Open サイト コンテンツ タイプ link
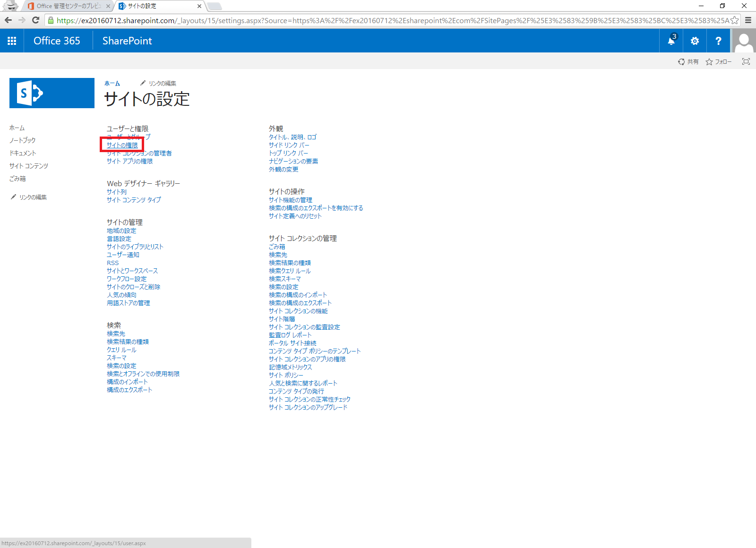This screenshot has height=548, width=756. click(134, 200)
